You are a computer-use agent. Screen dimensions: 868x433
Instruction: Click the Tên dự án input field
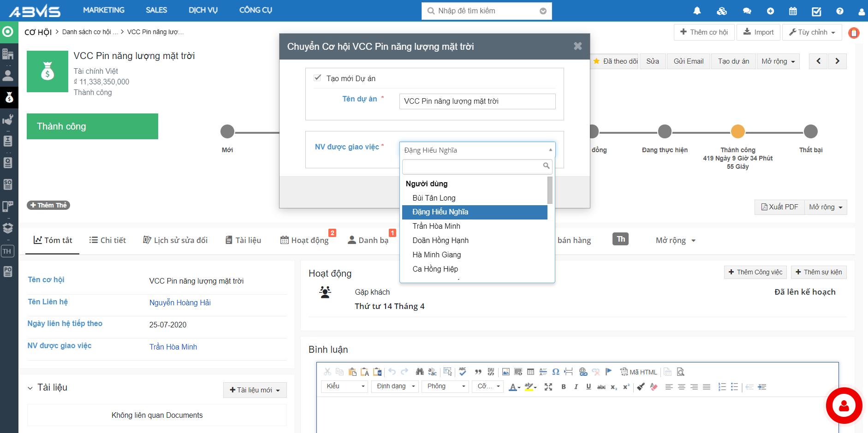pos(477,101)
